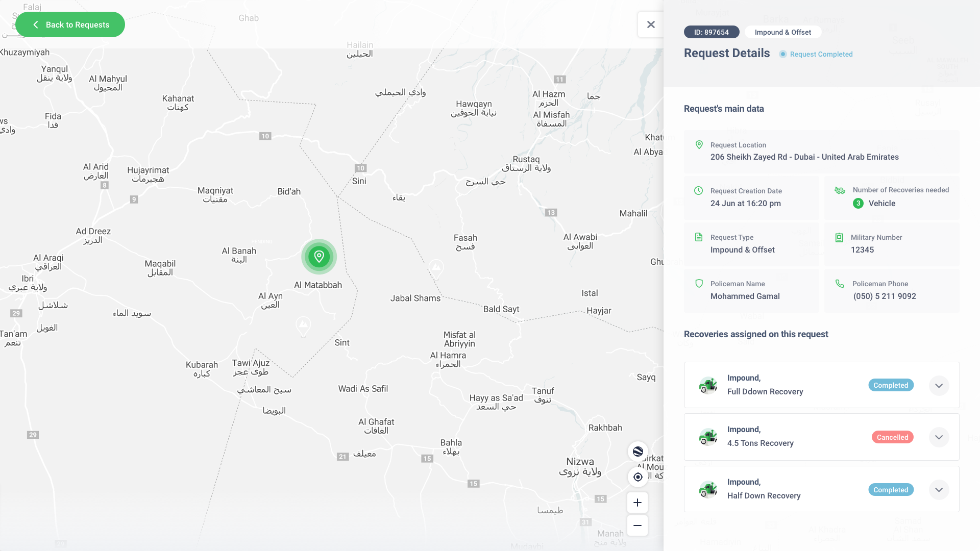Image resolution: width=980 pixels, height=551 pixels.
Task: Click the Request Completed status indicator
Action: (816, 54)
